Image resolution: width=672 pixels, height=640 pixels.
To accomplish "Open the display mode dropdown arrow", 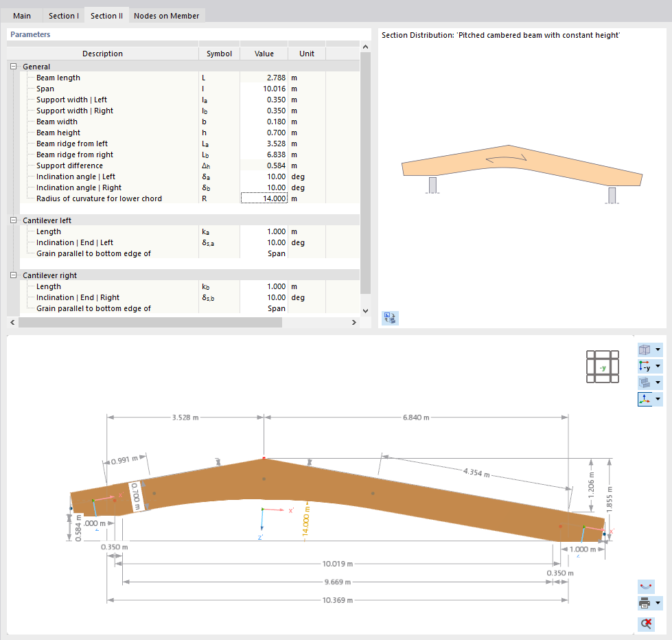I will [x=658, y=382].
